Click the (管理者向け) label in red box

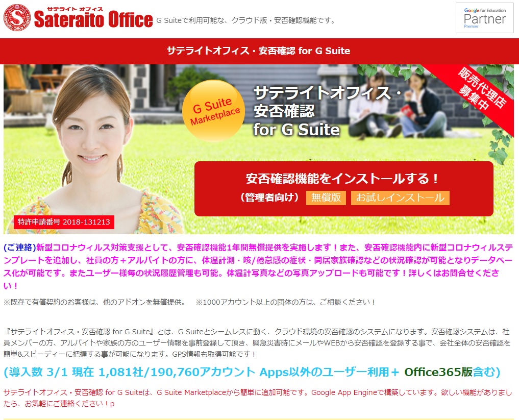[269, 197]
